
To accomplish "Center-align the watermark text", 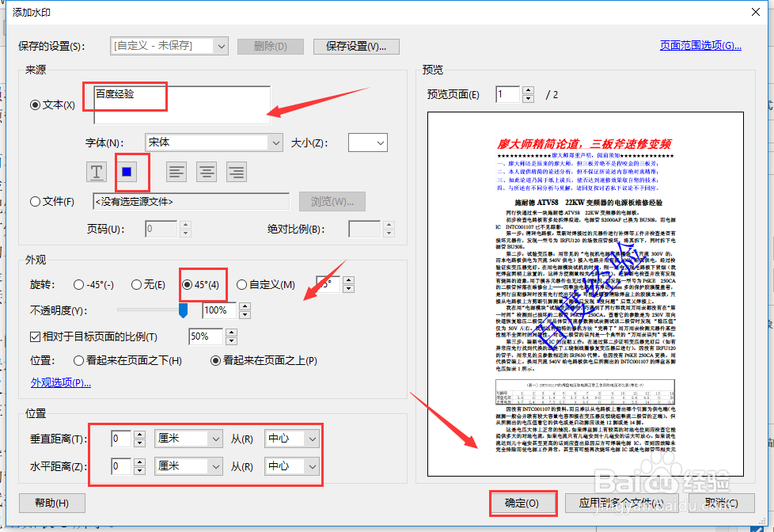I will pos(206,171).
